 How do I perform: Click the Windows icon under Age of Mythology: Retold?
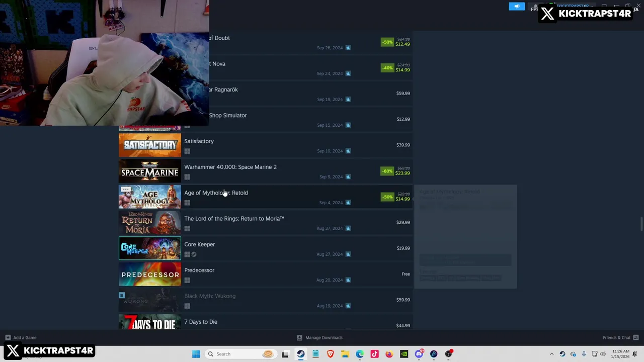click(187, 203)
